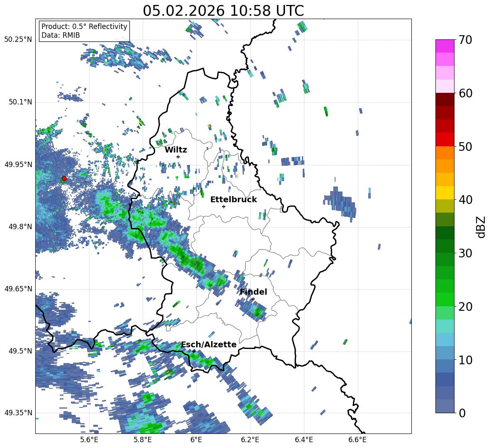491x448 pixels.
Task: Click the colorbar tick label 60
Action: pos(465,93)
